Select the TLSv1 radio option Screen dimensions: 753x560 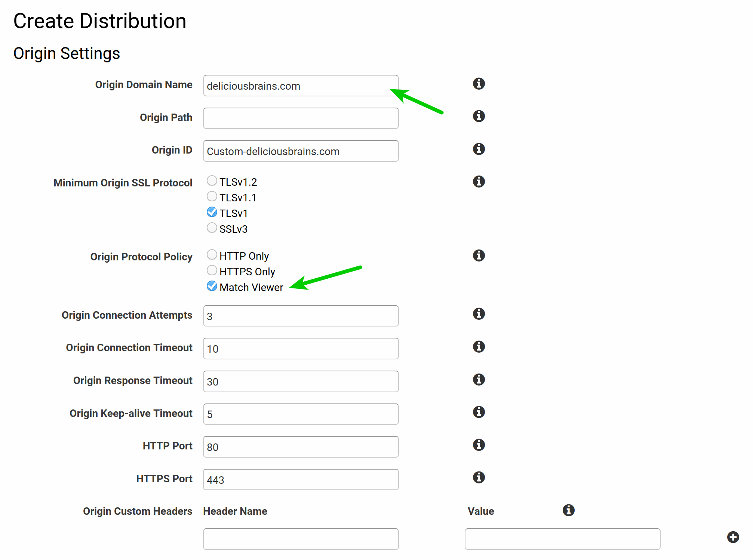click(212, 212)
